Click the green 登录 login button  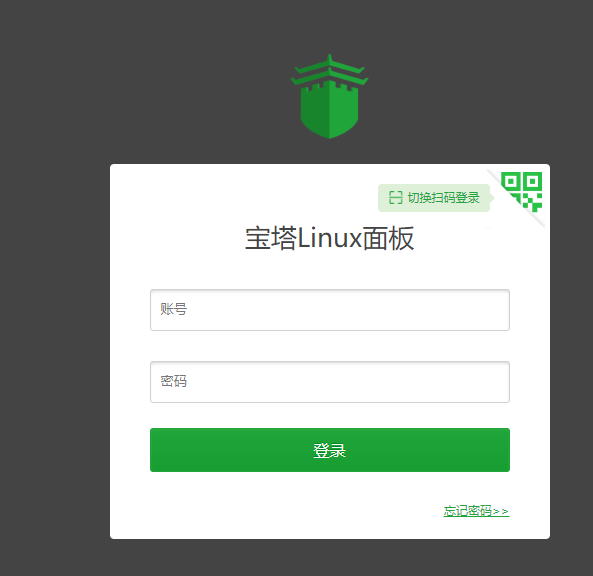pos(330,450)
